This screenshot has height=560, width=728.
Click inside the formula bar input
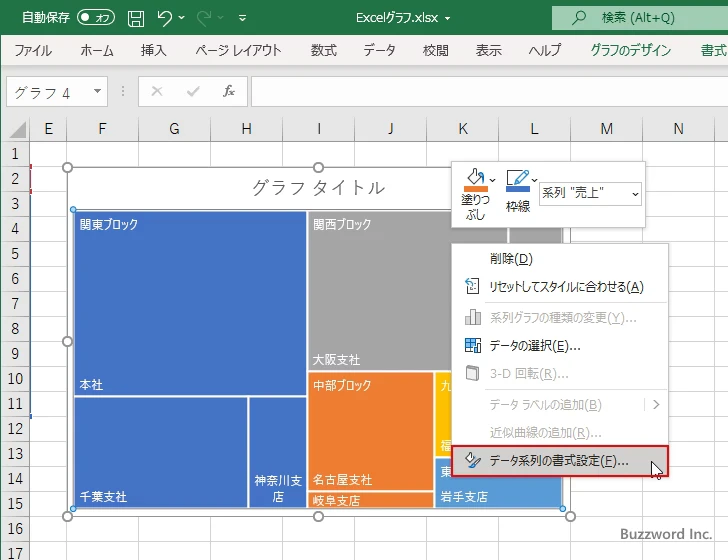point(489,91)
